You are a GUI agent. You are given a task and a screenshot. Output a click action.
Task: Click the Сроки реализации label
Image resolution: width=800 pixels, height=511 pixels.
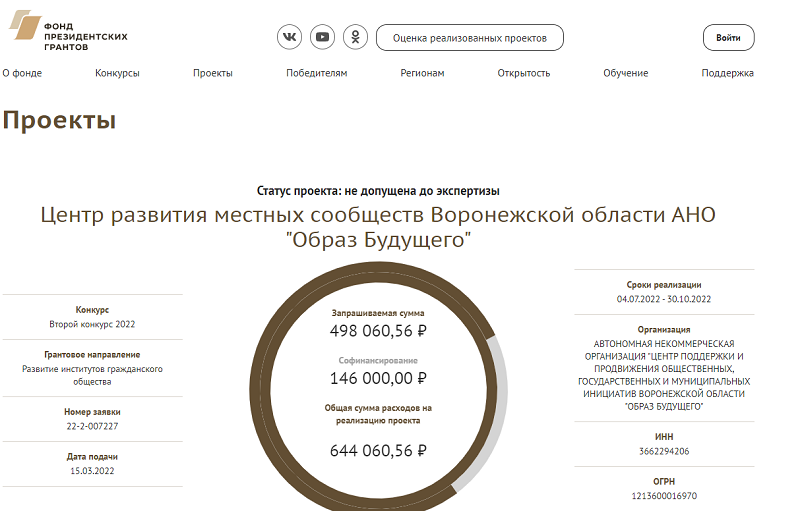coord(664,285)
